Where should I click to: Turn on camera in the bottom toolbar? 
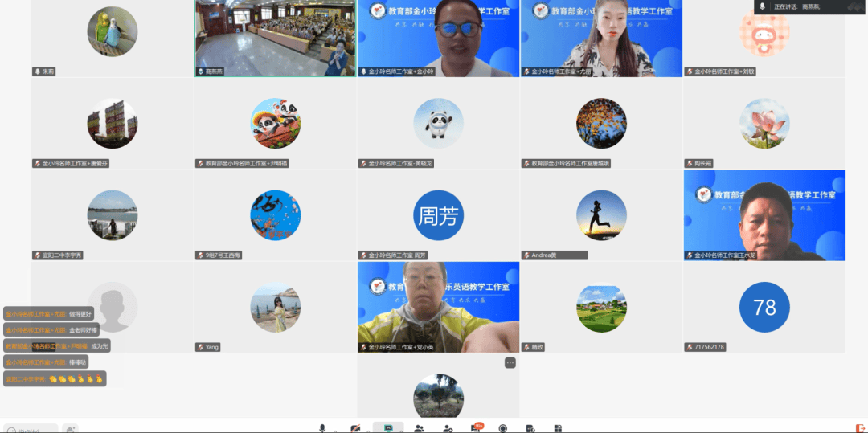click(355, 428)
